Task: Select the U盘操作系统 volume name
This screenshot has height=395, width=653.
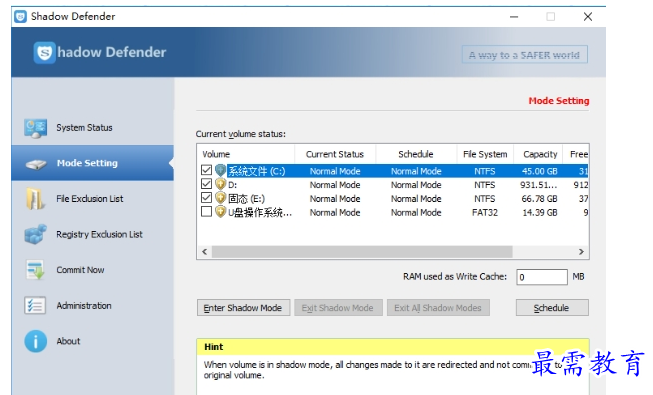Action: click(x=259, y=212)
